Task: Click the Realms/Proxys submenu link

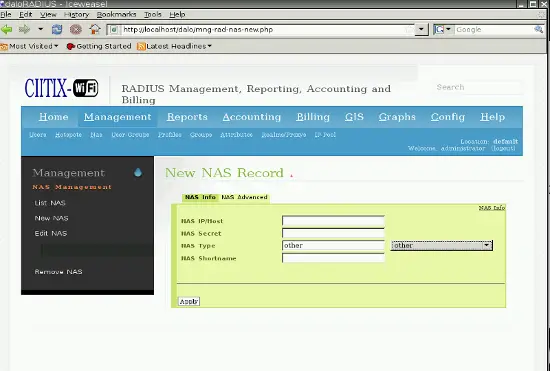Action: [284, 135]
